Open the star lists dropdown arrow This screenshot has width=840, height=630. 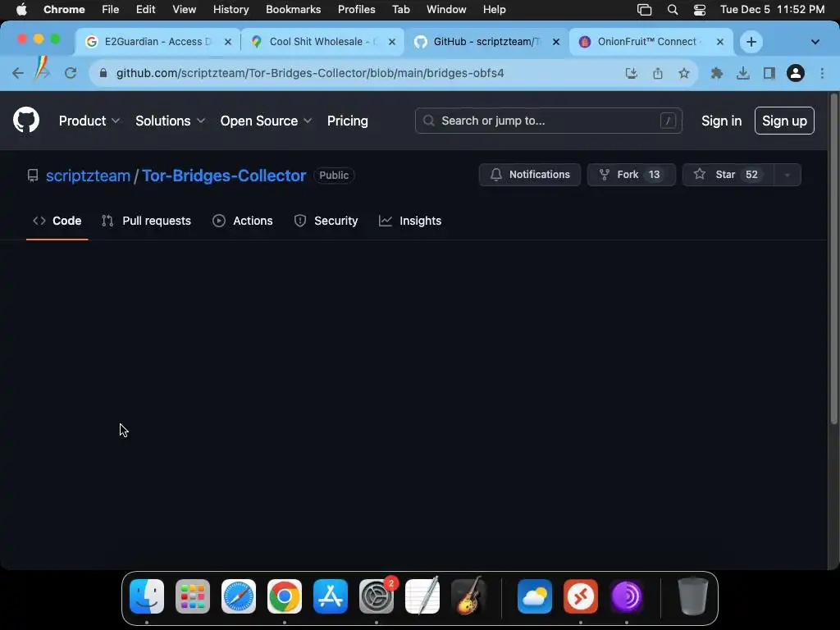click(x=787, y=175)
